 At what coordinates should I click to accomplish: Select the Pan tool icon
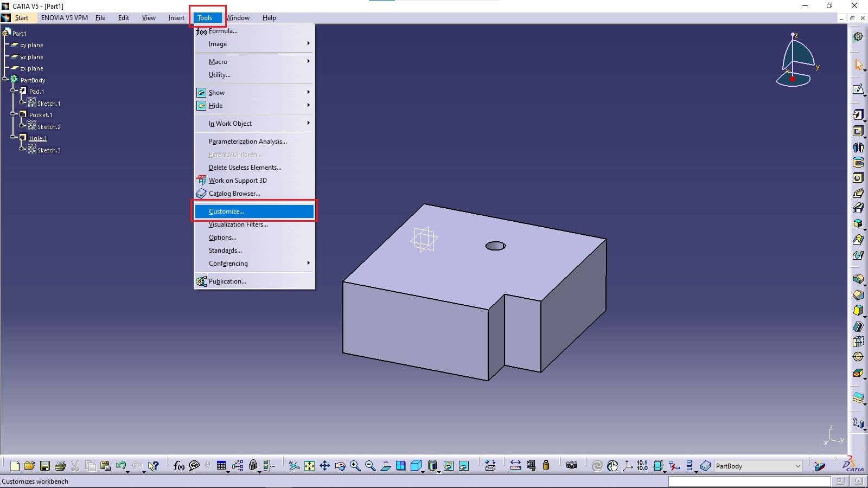324,466
